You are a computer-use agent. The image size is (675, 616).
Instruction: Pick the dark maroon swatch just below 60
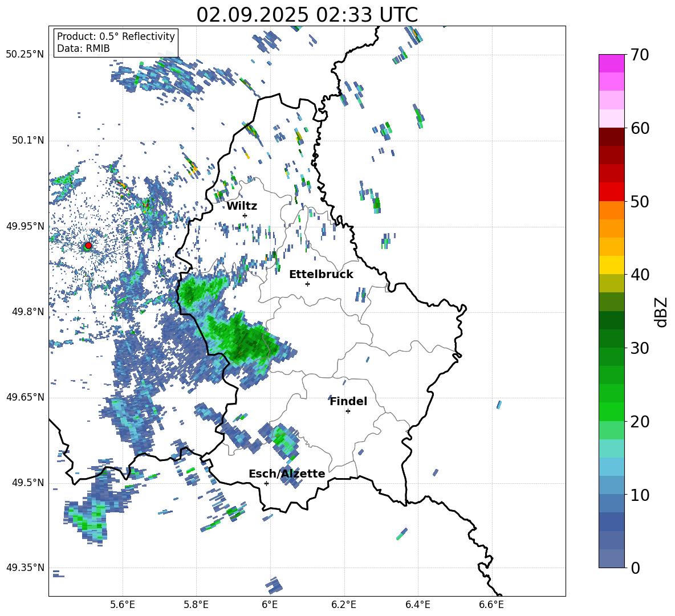pos(611,137)
